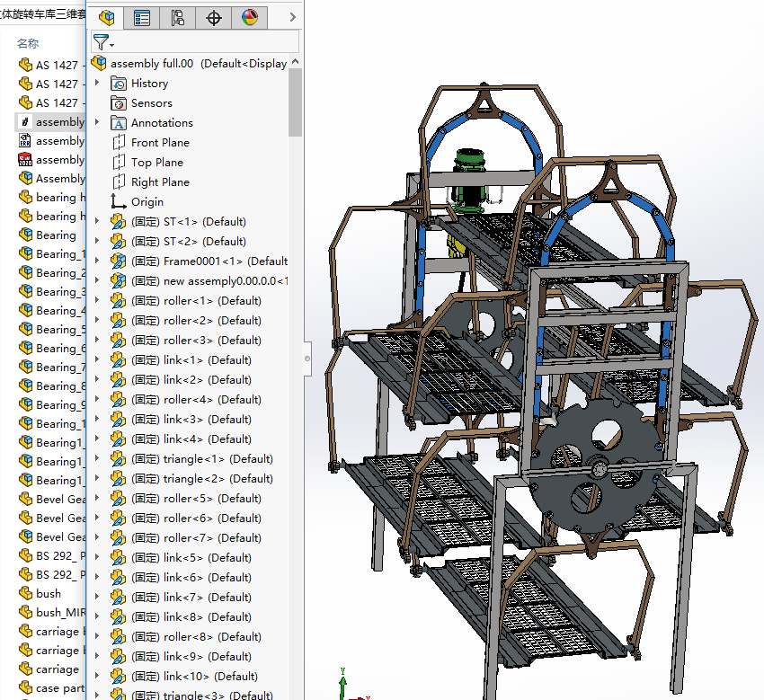764x700 pixels.
Task: Select the Origin icon in the tree
Action: pyautogui.click(x=119, y=202)
